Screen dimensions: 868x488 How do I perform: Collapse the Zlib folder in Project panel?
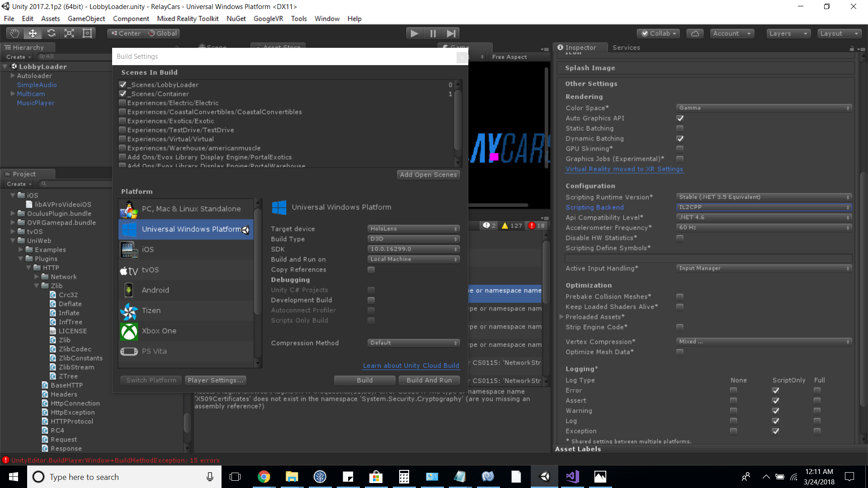[x=36, y=286]
